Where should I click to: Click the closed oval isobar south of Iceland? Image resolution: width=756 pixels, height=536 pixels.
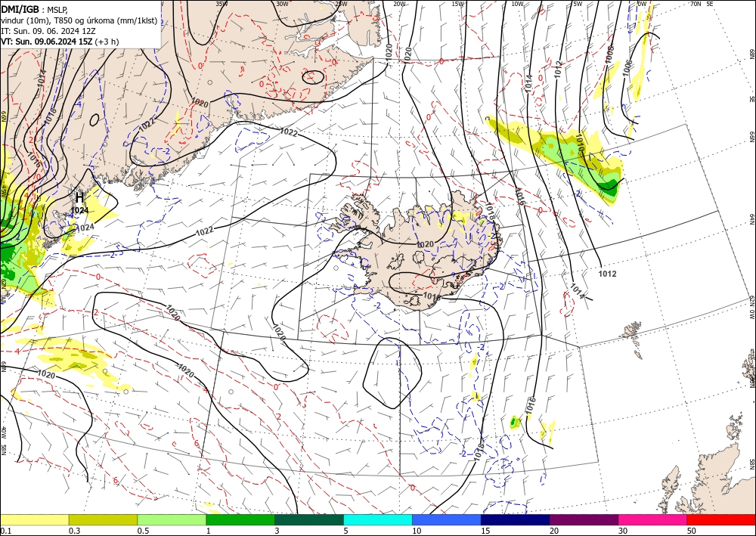392,373
